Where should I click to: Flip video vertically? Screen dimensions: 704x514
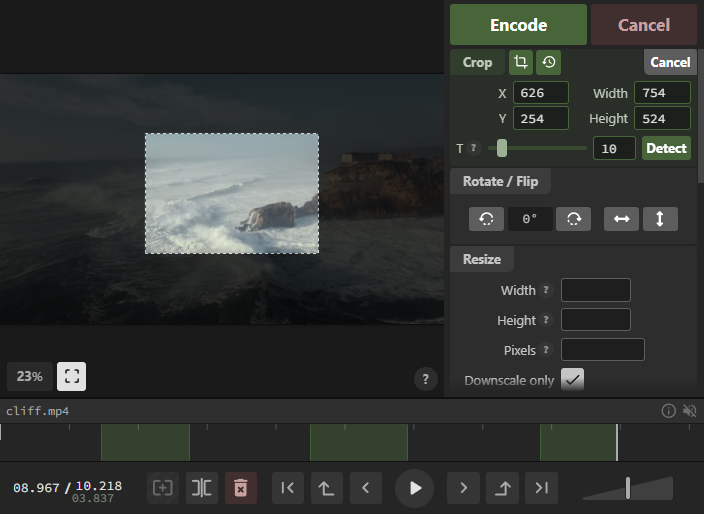pyautogui.click(x=660, y=219)
